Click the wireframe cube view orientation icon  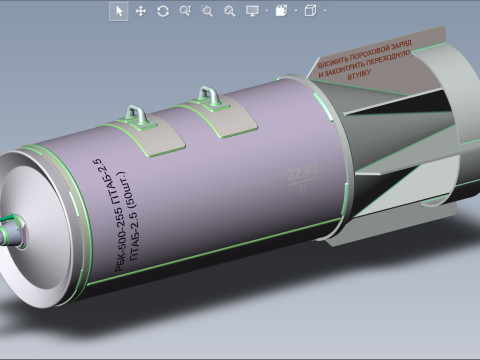(310, 11)
